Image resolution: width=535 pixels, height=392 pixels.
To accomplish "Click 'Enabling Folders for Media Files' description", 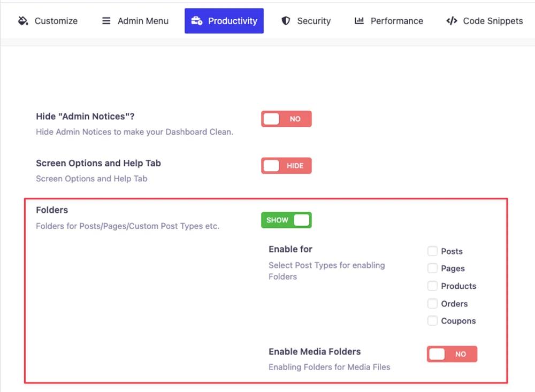I will 329,367.
